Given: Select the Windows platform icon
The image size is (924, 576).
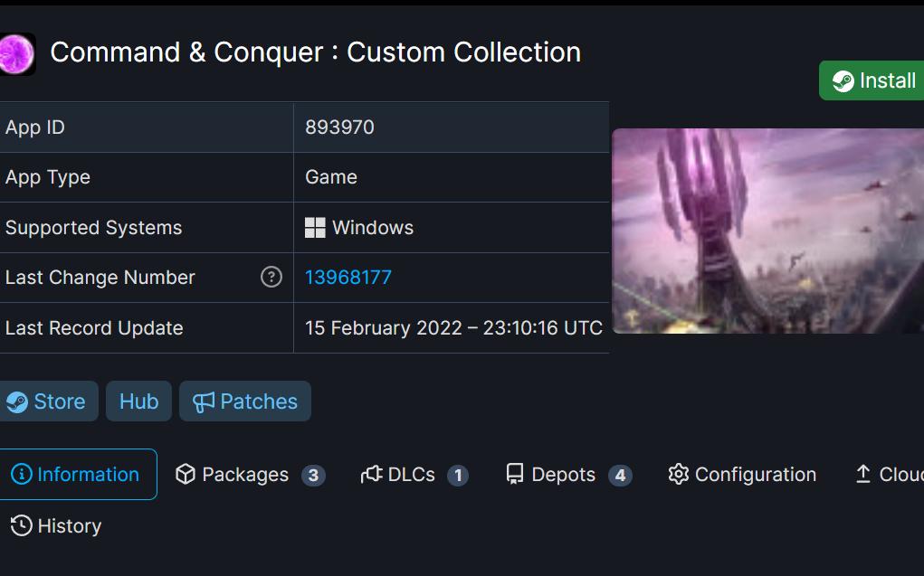Looking at the screenshot, I should pos(314,227).
